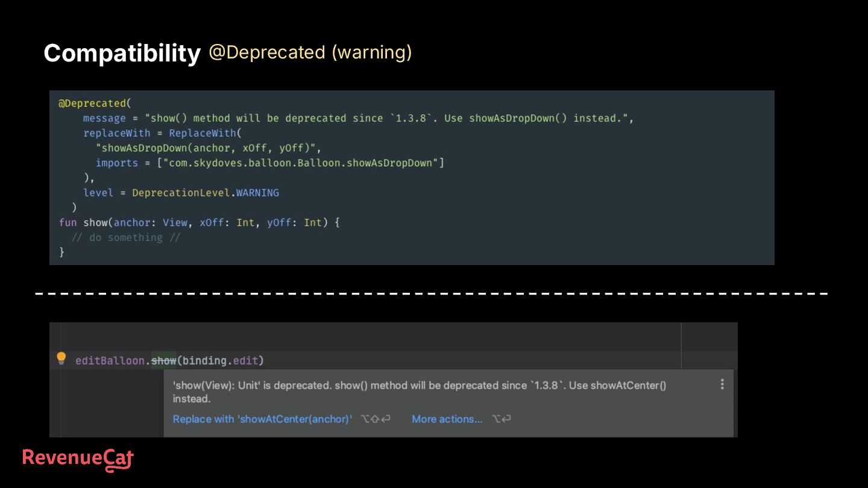
Task: Click the fun show(anchor: View...) declaration
Action: point(200,223)
